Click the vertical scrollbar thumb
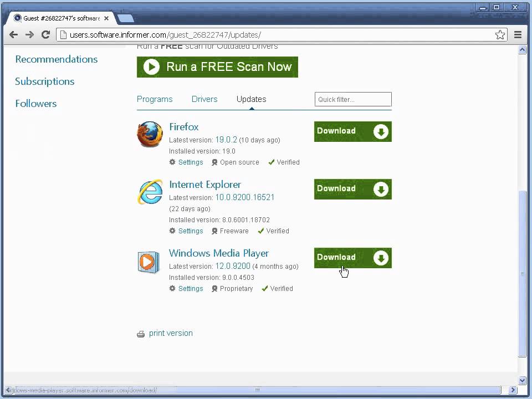 (x=522, y=274)
